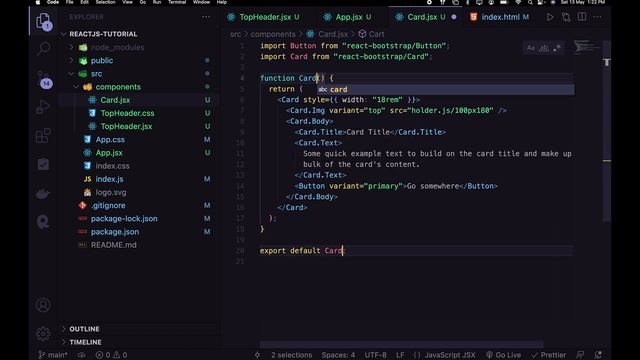The image size is (640, 360).
Task: Open App.css in the explorer
Action: coord(110,140)
